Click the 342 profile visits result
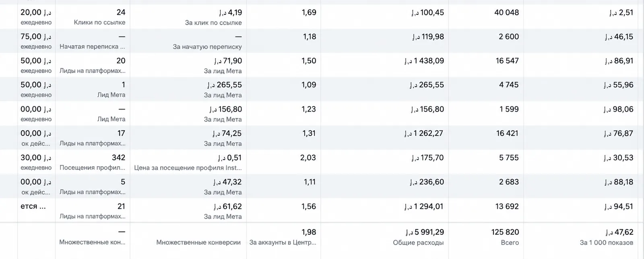The width and height of the screenshot is (644, 259). [x=118, y=157]
